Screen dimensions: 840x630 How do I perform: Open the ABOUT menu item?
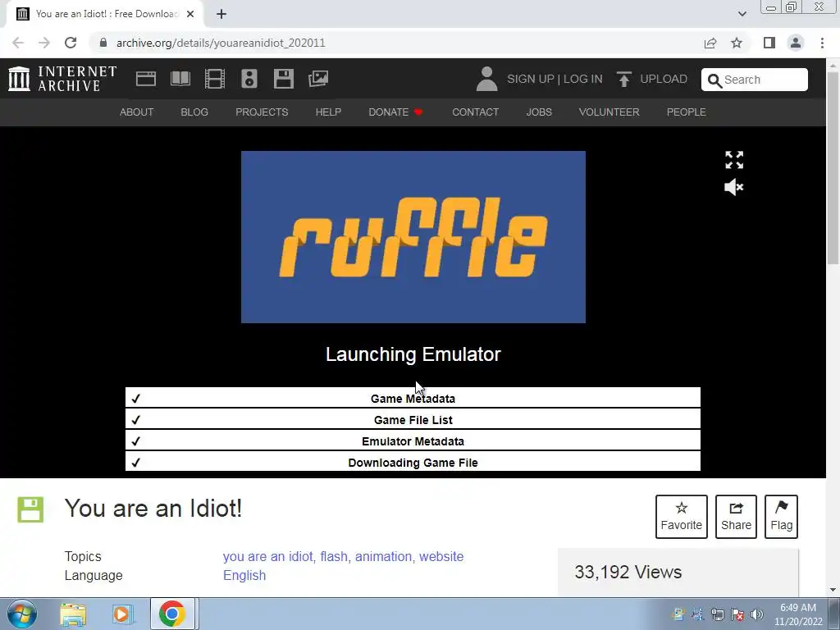tap(137, 112)
